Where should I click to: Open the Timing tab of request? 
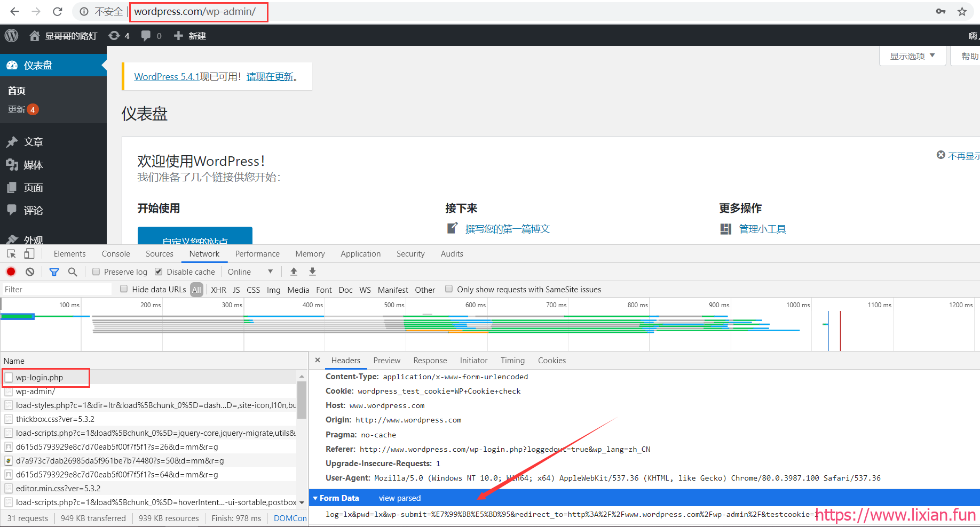coord(512,361)
